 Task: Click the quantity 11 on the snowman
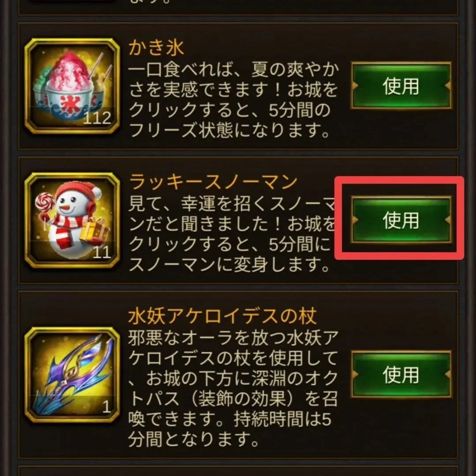click(x=101, y=252)
